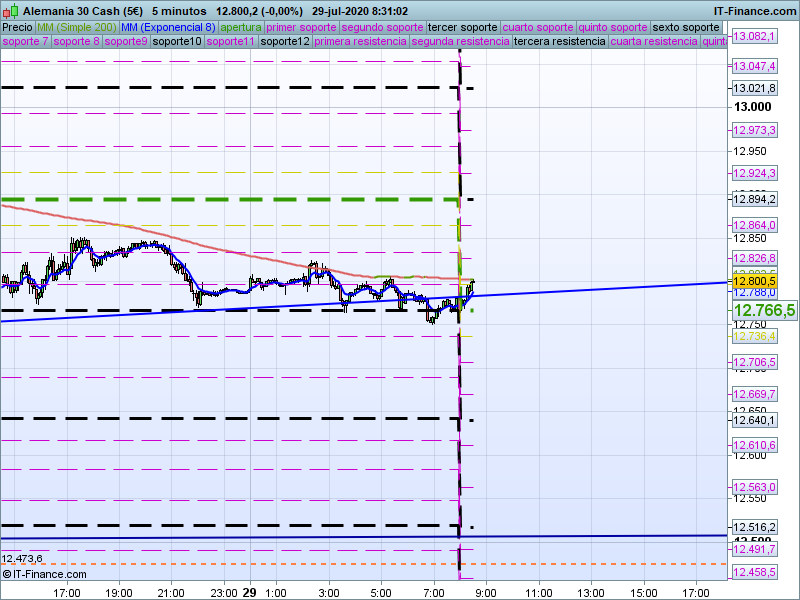This screenshot has width=800, height=600.
Task: Open the soporte10 indicator label
Action: click(177, 42)
